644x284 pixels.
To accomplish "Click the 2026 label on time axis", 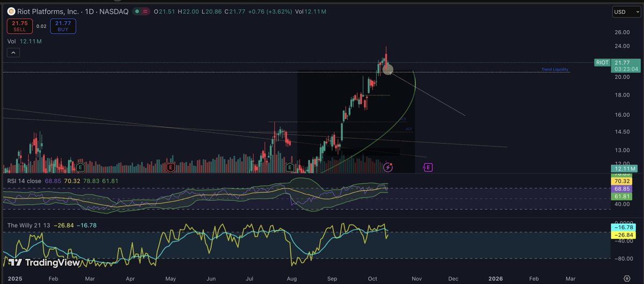I will [x=496, y=278].
